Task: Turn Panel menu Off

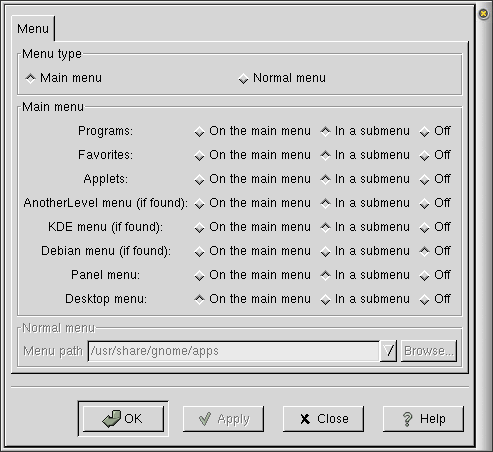Action: [x=435, y=275]
